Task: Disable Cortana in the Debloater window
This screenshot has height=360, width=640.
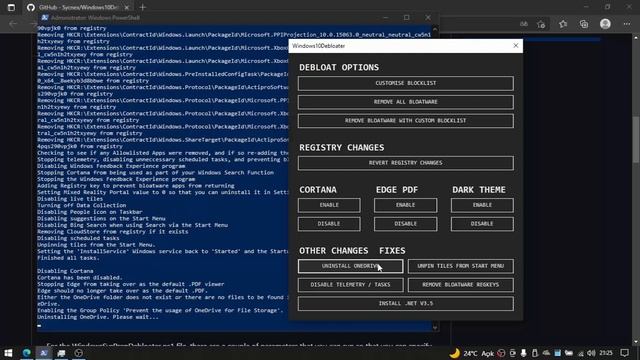Action: (329, 224)
